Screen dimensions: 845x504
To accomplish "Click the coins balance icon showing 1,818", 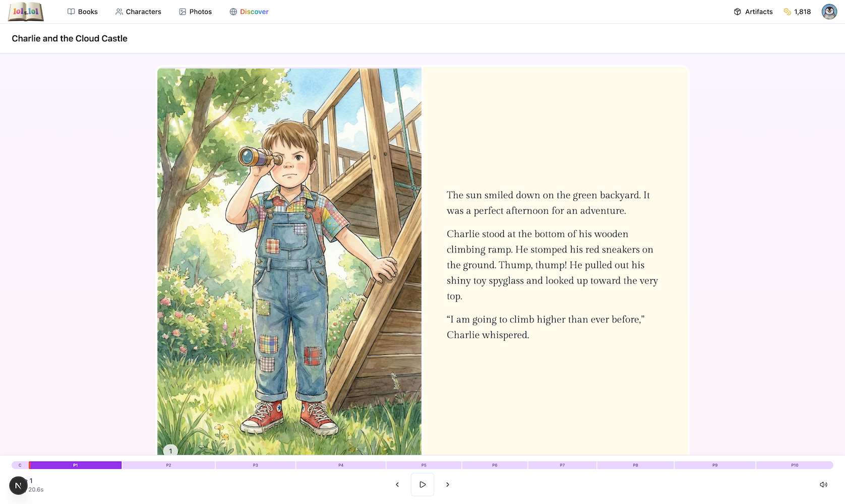I will click(788, 11).
